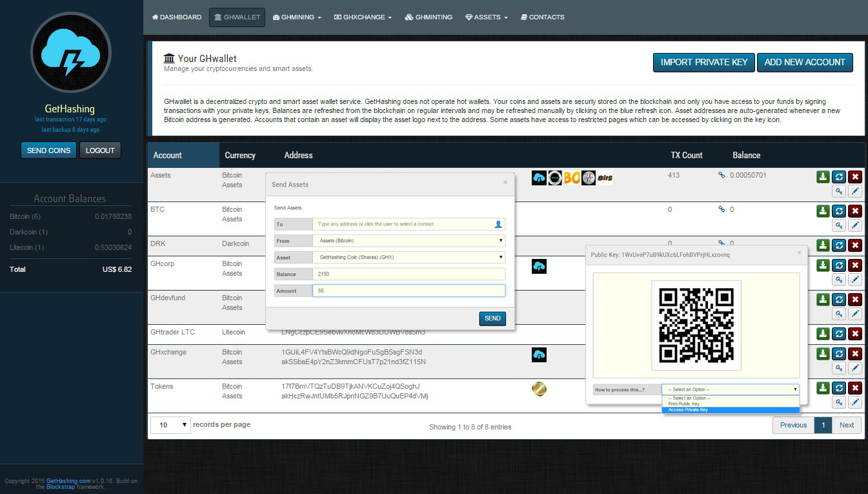Click the public key QR code image
868x494 pixels.
(696, 325)
